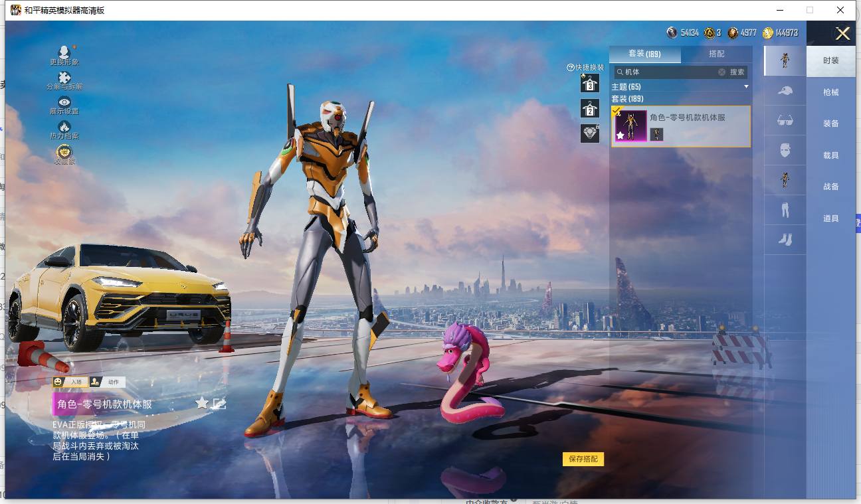The height and width of the screenshot is (504, 861).
Task: Switch to the 搭配 tab
Action: (x=717, y=54)
